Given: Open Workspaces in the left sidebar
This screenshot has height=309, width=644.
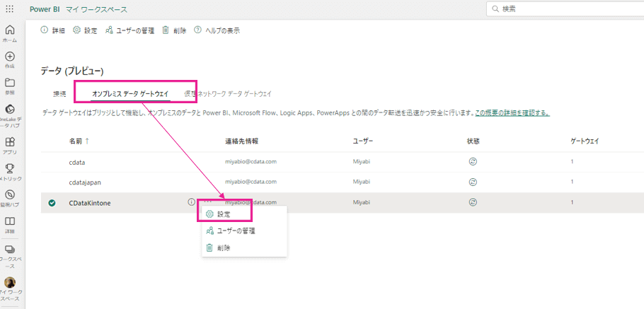Looking at the screenshot, I should point(10,257).
